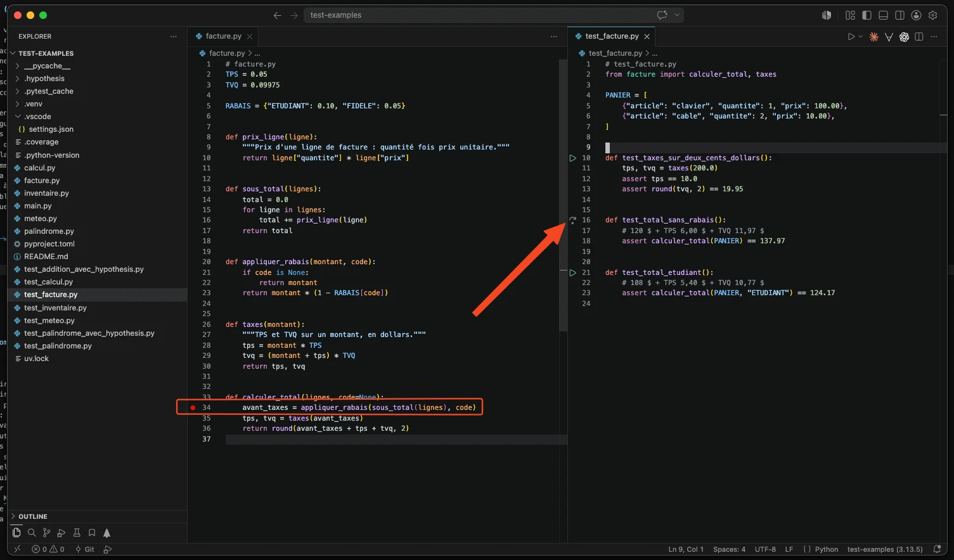Viewport: 954px width, 560px height.
Task: Run test_total_sans_rabais gutter test icon
Action: [572, 220]
